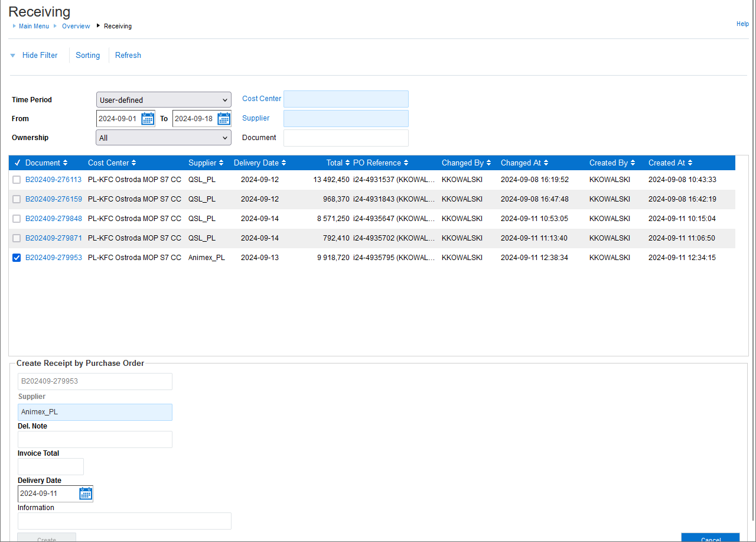Image resolution: width=756 pixels, height=542 pixels.
Task: Sort by Document column arrows
Action: [x=65, y=163]
